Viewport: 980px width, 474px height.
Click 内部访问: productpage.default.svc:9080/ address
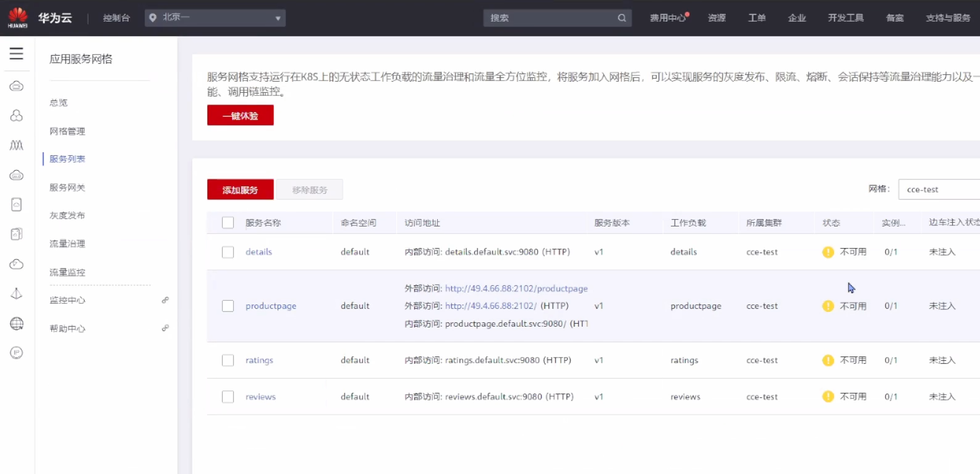[496, 324]
